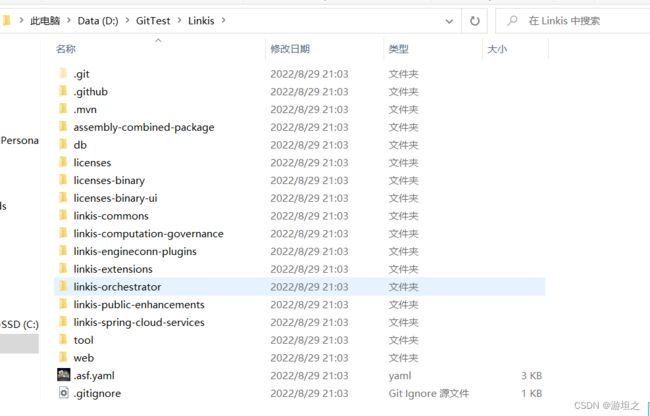
Task: Click the refresh icon in the address bar
Action: click(x=475, y=21)
